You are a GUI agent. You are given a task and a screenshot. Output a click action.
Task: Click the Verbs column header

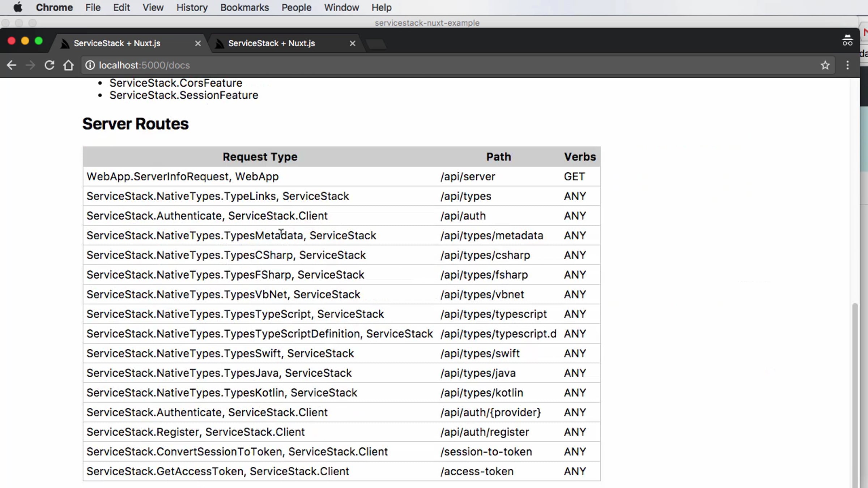(580, 157)
